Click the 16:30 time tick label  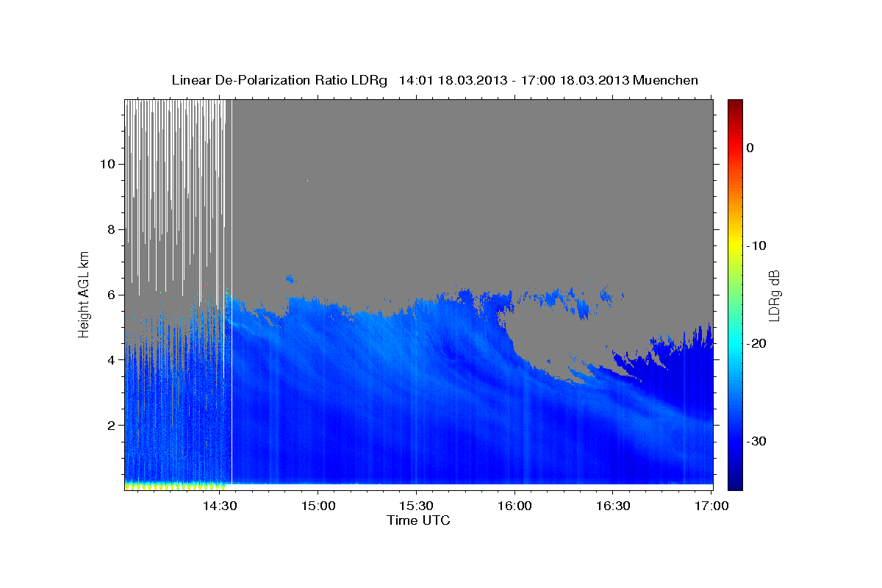pos(613,506)
